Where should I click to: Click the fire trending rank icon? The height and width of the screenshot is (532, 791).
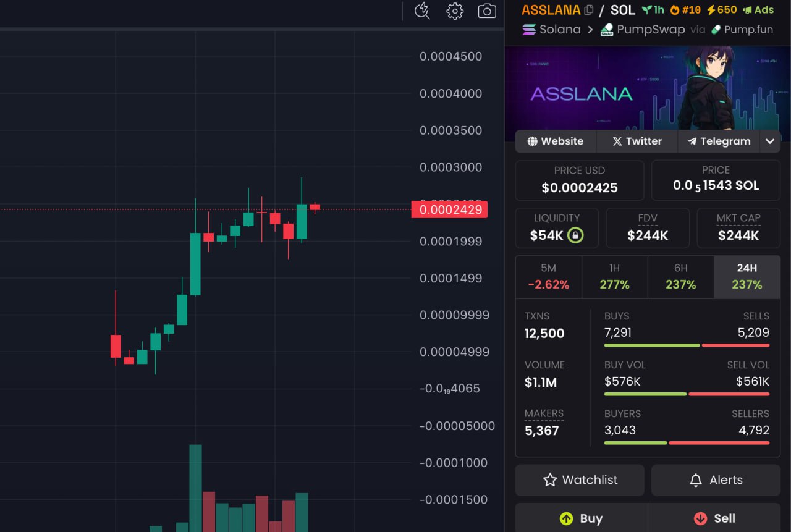coord(675,10)
